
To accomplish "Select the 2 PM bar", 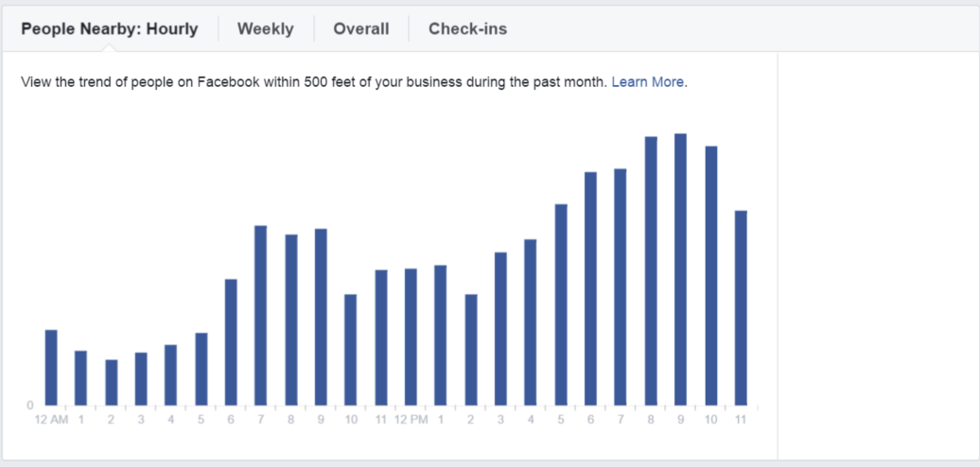I will coord(470,349).
